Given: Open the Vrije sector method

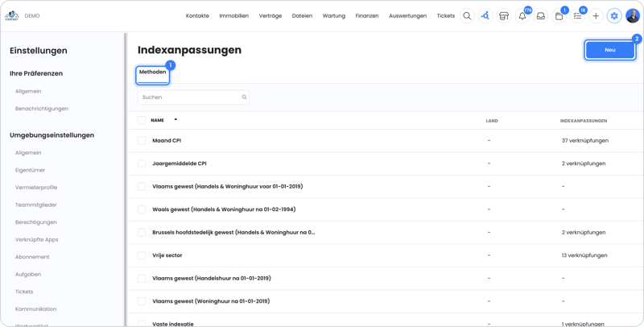Looking at the screenshot, I should 167,255.
